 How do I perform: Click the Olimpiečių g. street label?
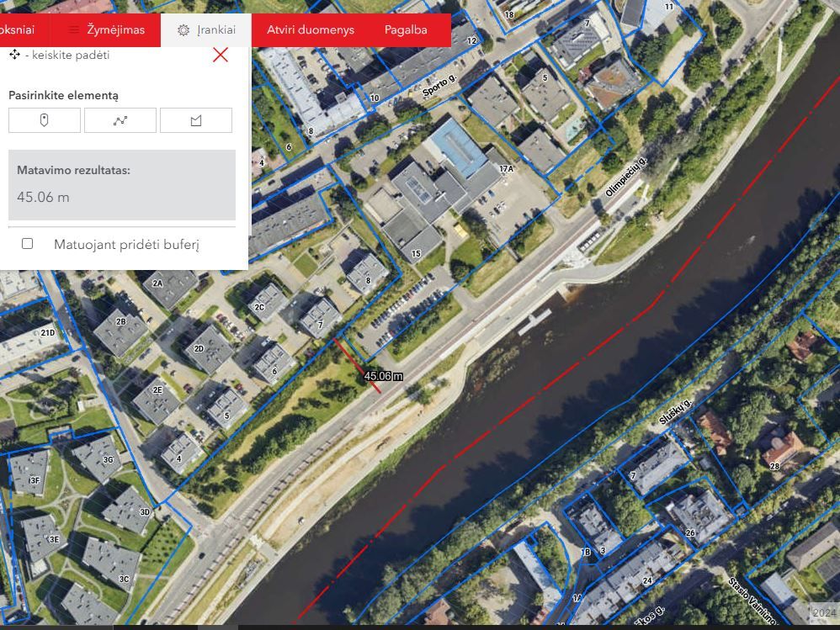[625, 177]
